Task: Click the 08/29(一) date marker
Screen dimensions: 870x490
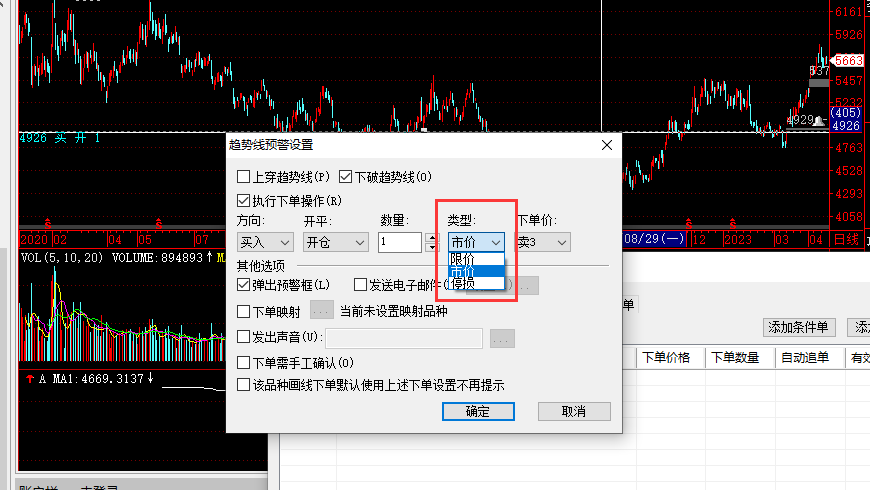Action: point(654,239)
